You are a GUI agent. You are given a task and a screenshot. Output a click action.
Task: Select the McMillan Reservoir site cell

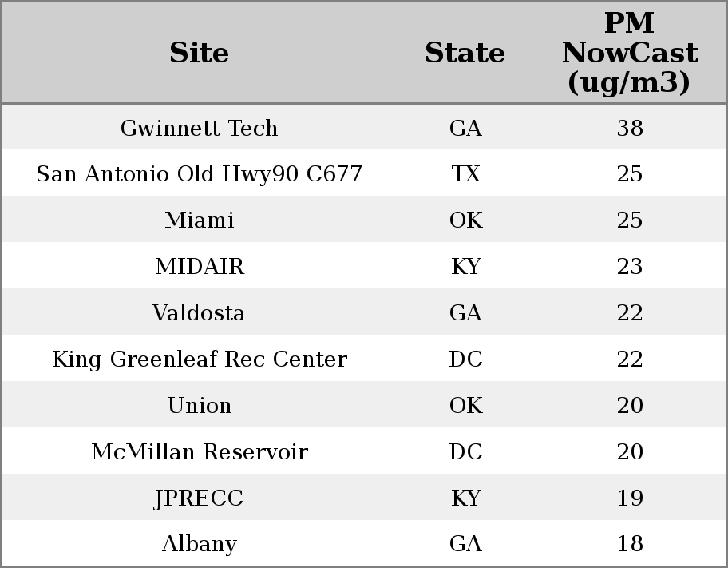click(199, 452)
